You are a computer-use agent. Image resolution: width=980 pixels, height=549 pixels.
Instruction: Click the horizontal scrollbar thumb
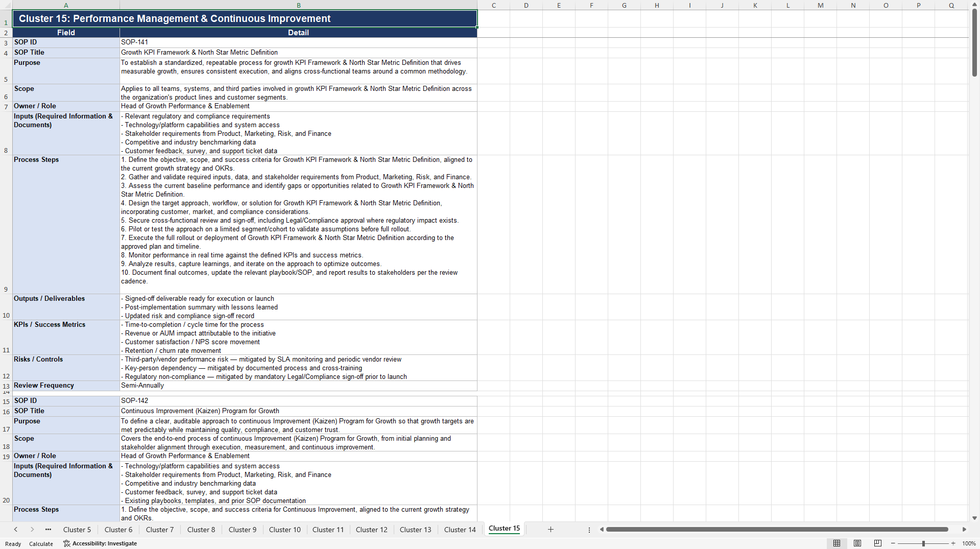click(777, 530)
